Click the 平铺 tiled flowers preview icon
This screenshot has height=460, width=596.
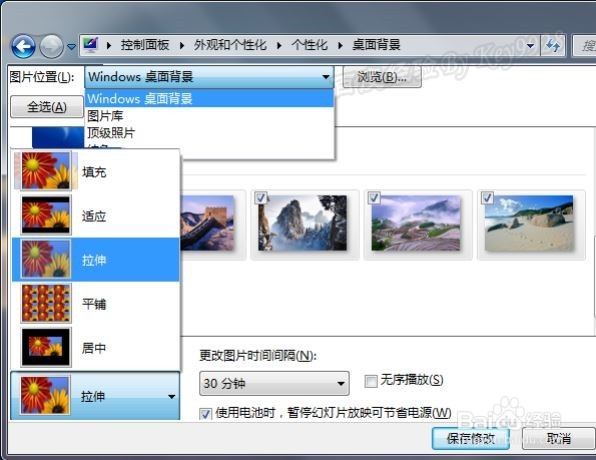tap(46, 303)
